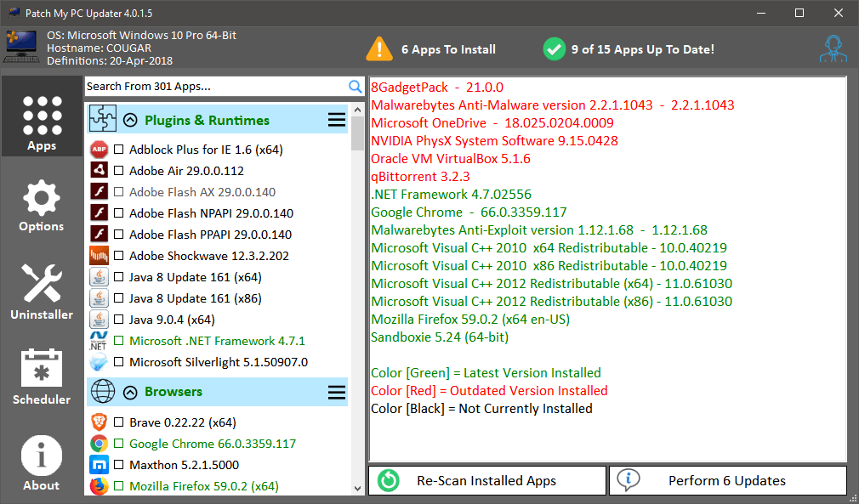Enable Java 9.0.4 (x64) checkbox
This screenshot has height=504, width=859.
[119, 320]
